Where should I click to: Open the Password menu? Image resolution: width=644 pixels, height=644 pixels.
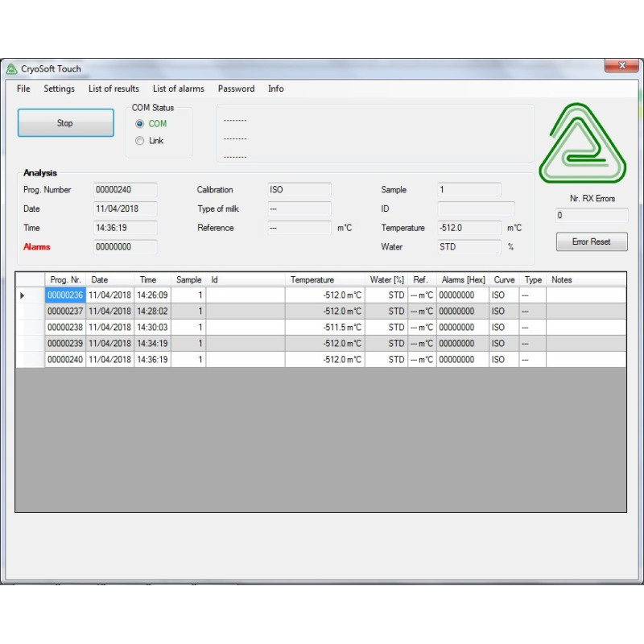[236, 89]
